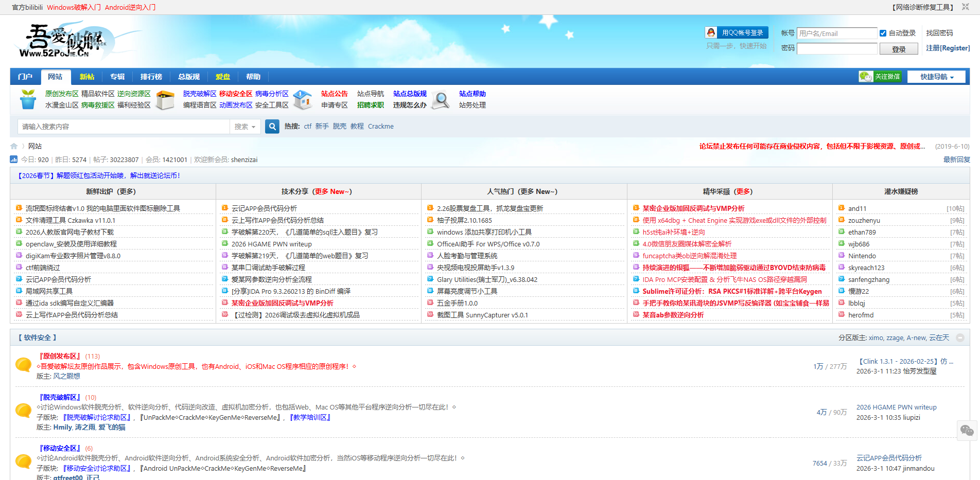Click the 原创发布区 forum speech bubble icon
This screenshot has width=980, height=480.
pos(23,365)
